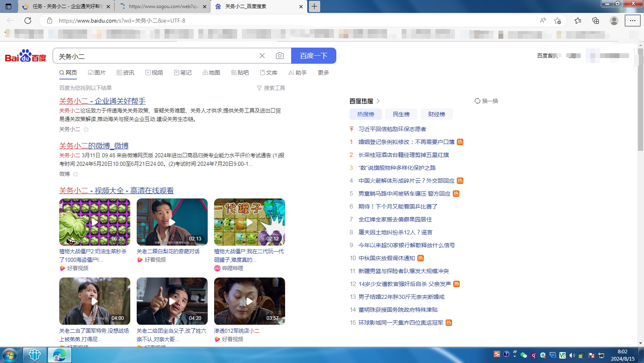Play the 02:13 关老二 video thumbnail
The width and height of the screenshot is (644, 363).
coord(172,222)
